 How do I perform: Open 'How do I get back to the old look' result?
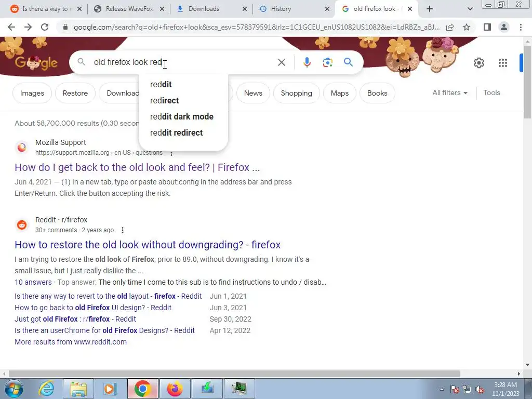[x=137, y=167]
